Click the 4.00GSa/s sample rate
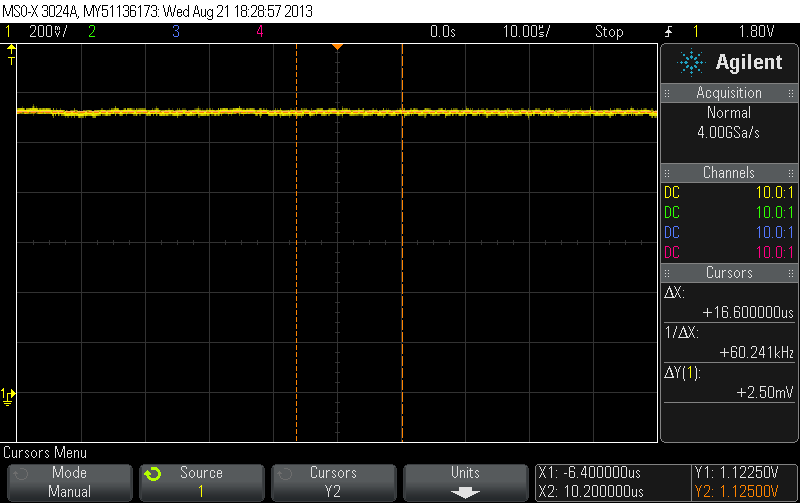This screenshot has height=503, width=800. tap(729, 133)
